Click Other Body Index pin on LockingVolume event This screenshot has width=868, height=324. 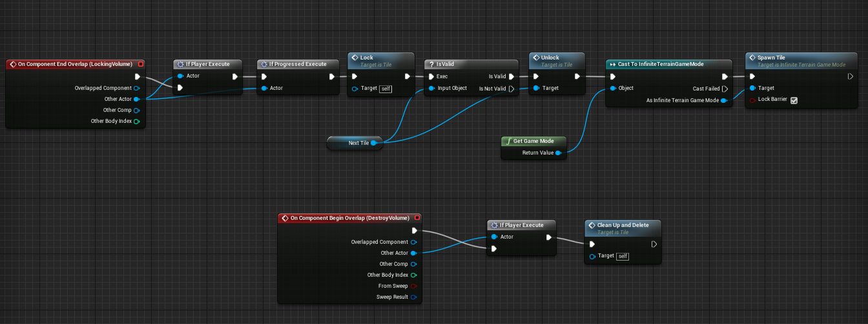[x=136, y=121]
